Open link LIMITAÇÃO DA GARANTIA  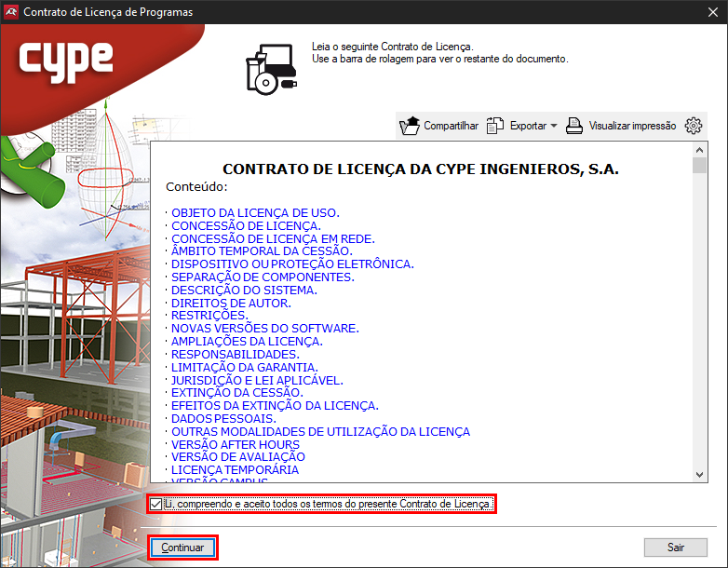[x=245, y=368]
